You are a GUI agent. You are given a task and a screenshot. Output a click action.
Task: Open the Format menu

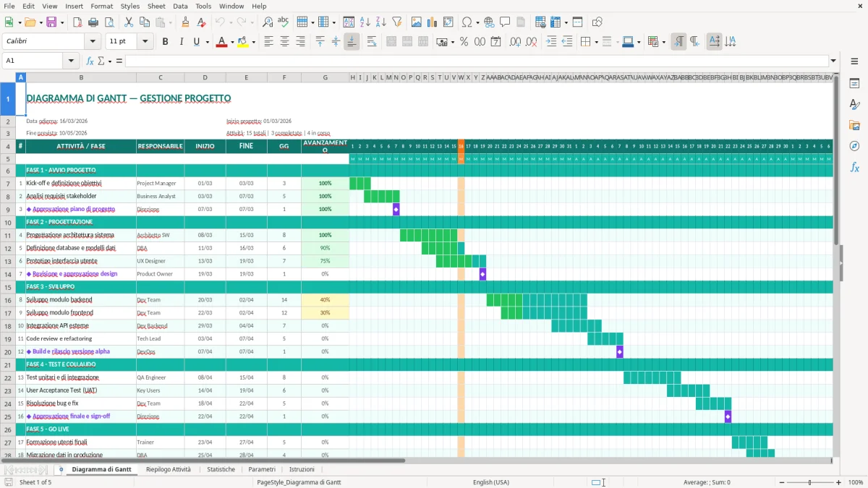(102, 6)
